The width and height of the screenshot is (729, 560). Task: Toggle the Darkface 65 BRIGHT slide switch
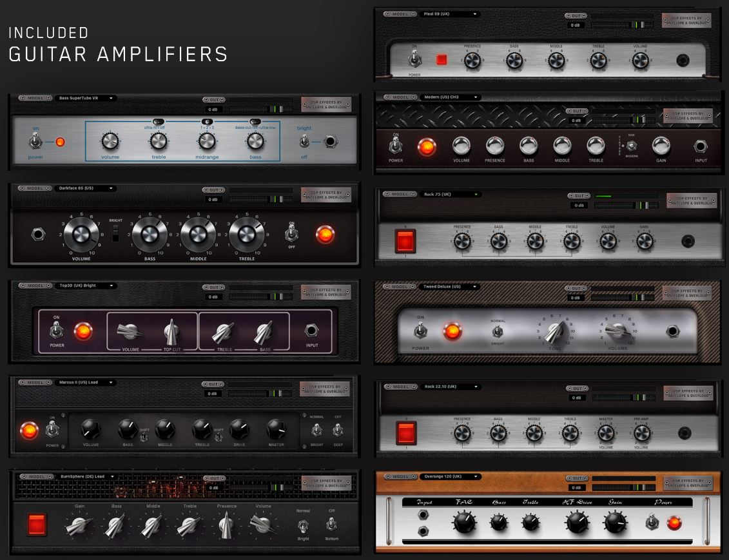(115, 233)
